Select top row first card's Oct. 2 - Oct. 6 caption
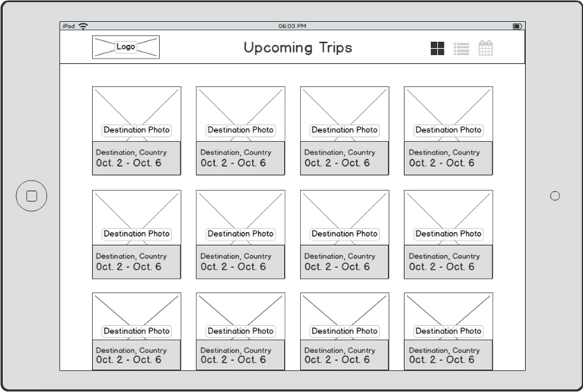 pyautogui.click(x=129, y=163)
